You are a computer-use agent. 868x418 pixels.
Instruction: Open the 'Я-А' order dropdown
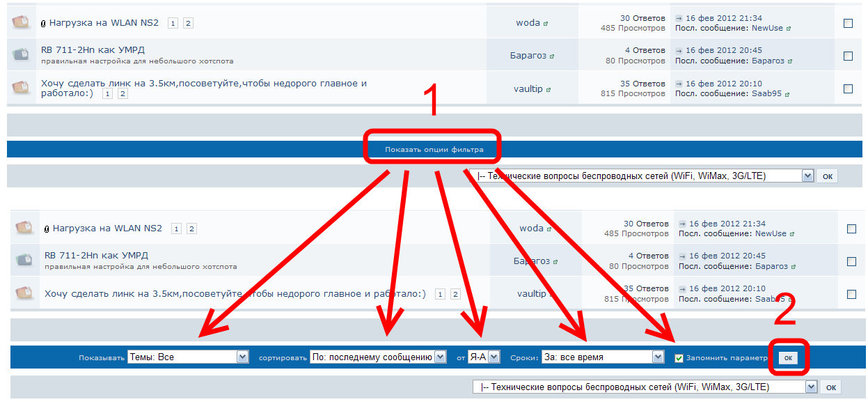(484, 357)
